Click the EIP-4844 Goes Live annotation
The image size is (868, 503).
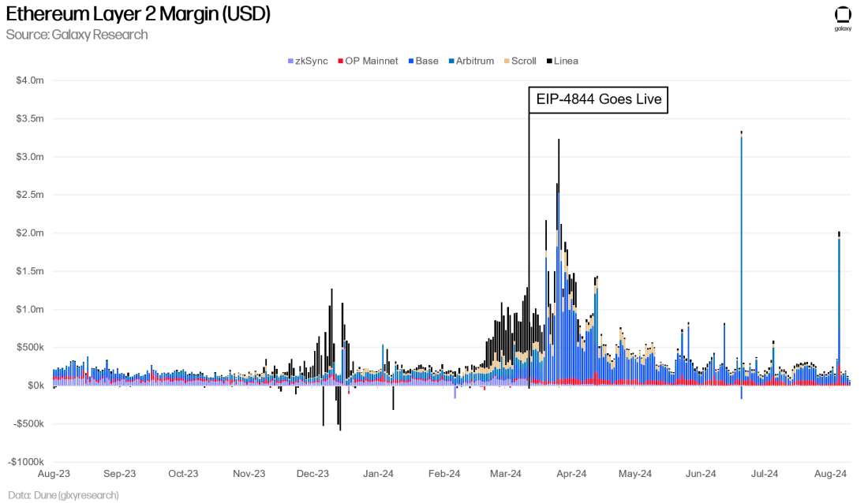click(x=598, y=99)
